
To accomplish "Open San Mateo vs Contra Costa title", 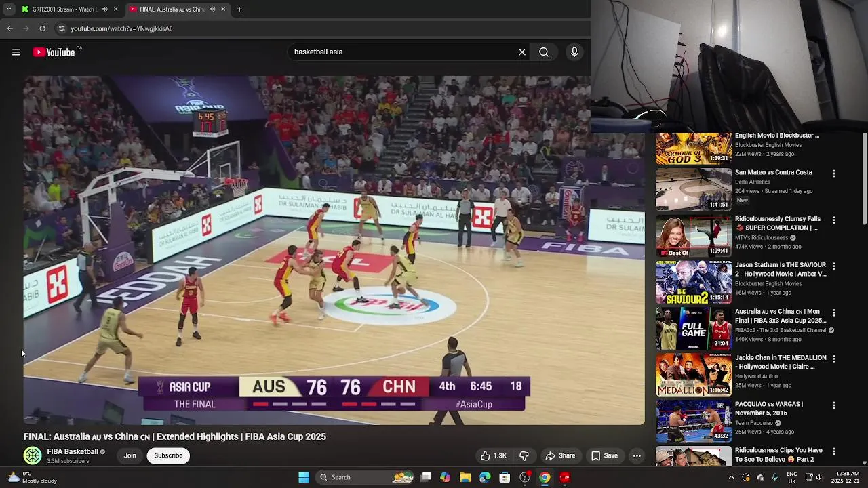I will [774, 172].
